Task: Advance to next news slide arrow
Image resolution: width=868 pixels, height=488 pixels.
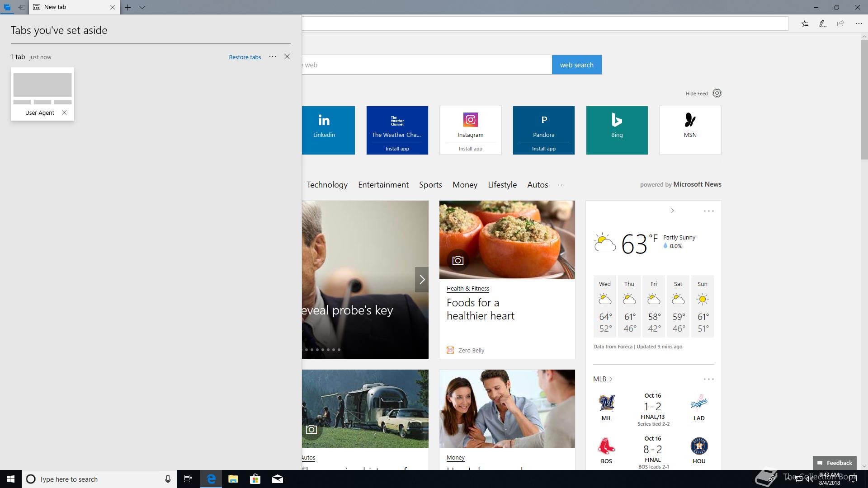Action: (422, 280)
